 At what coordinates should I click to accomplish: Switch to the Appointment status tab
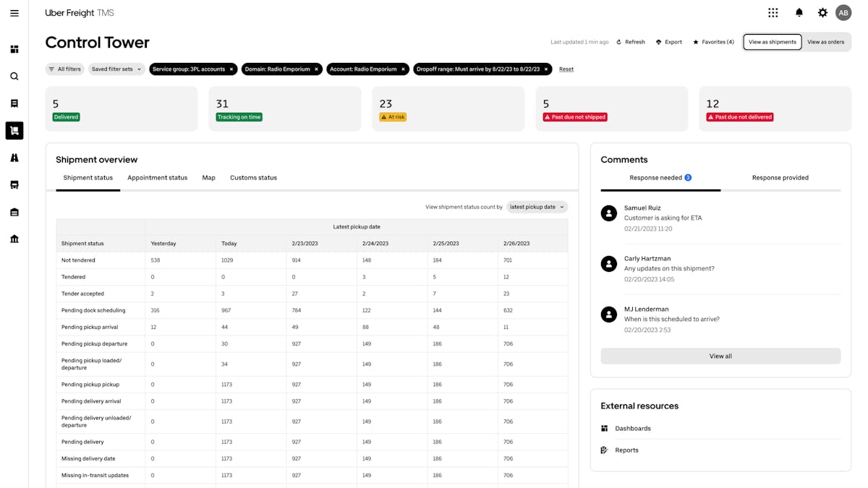pos(157,177)
